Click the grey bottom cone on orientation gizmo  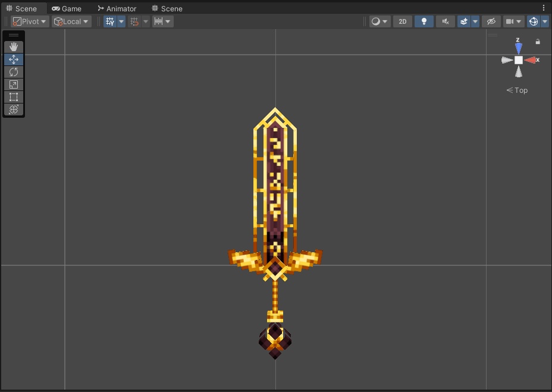click(518, 72)
